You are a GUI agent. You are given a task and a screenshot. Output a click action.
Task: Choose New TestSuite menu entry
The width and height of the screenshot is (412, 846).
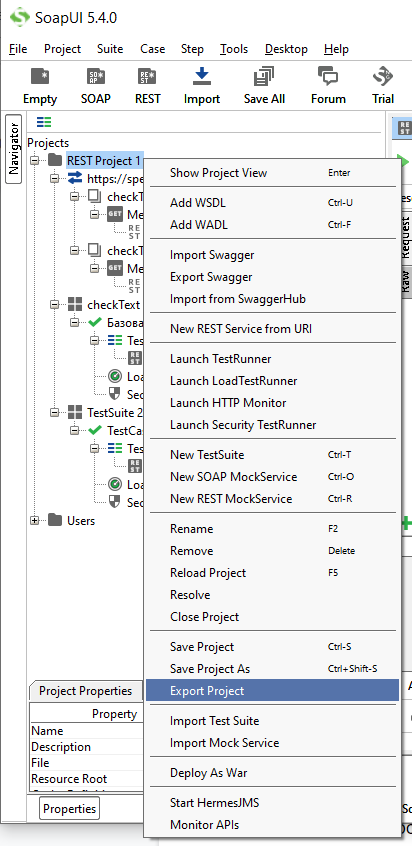point(272,455)
